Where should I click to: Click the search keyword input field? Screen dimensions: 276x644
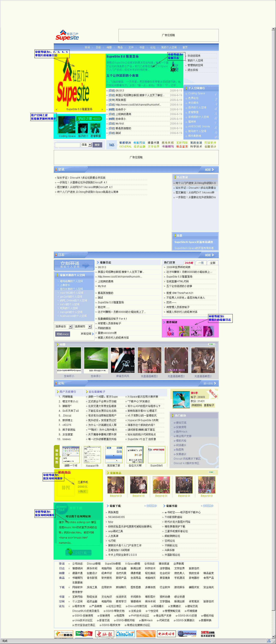(x=67, y=145)
